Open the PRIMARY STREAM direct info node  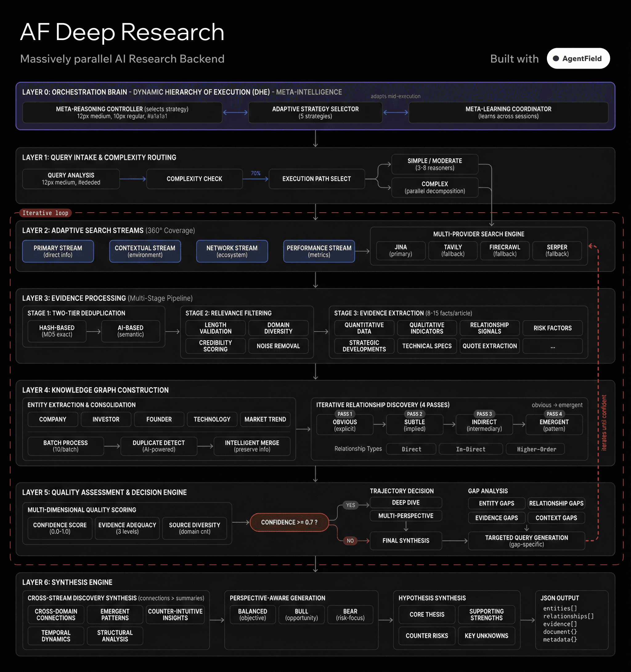click(58, 251)
